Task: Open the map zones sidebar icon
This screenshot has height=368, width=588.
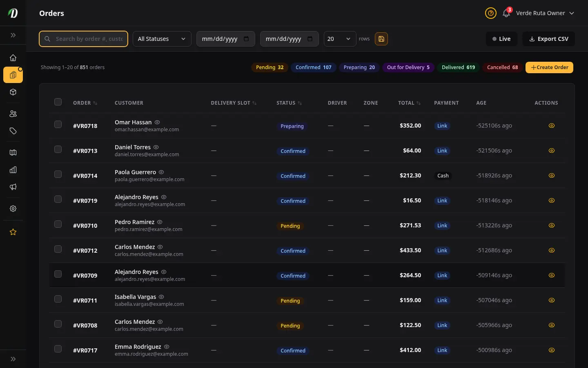Action: tap(13, 153)
